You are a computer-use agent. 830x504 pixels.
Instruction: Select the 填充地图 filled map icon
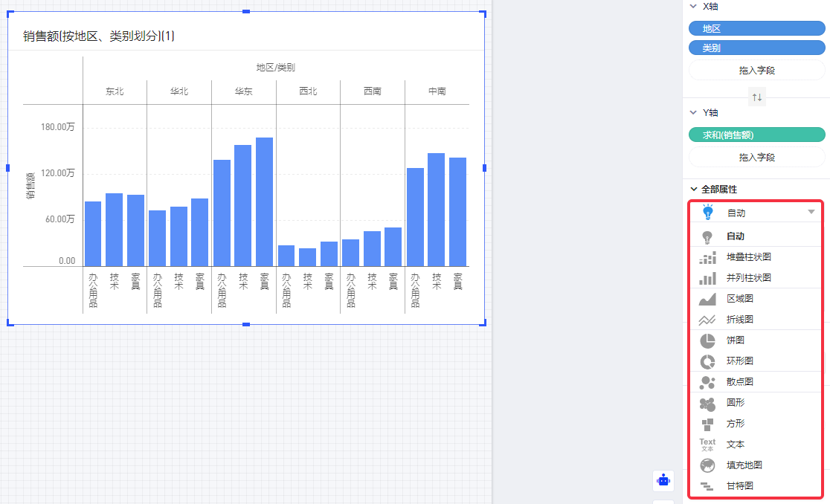tap(707, 465)
